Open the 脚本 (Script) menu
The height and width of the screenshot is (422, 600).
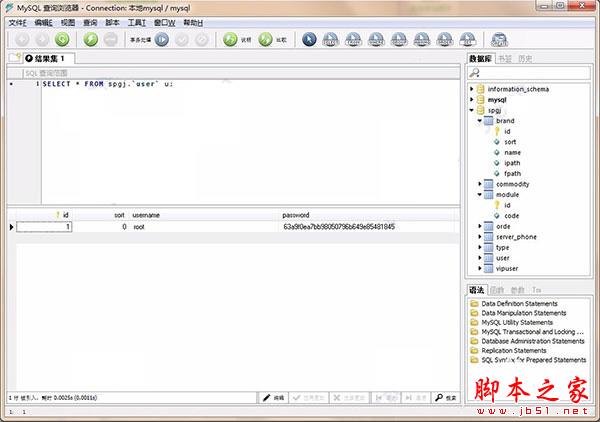click(112, 23)
